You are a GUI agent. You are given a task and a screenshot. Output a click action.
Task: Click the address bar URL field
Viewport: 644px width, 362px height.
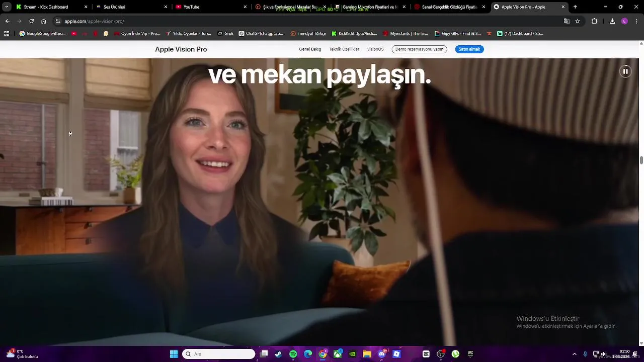pos(307,21)
